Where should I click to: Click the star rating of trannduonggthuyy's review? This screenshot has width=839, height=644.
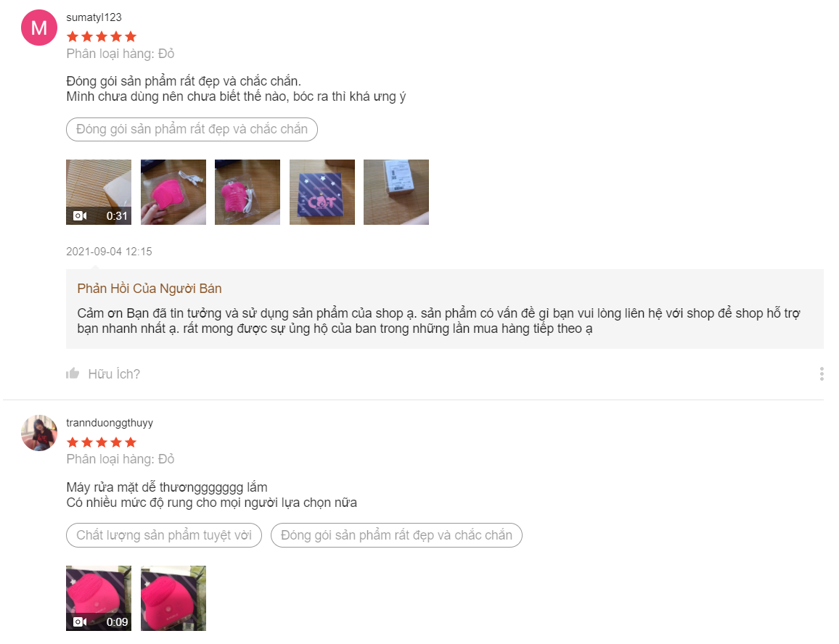[x=102, y=442]
